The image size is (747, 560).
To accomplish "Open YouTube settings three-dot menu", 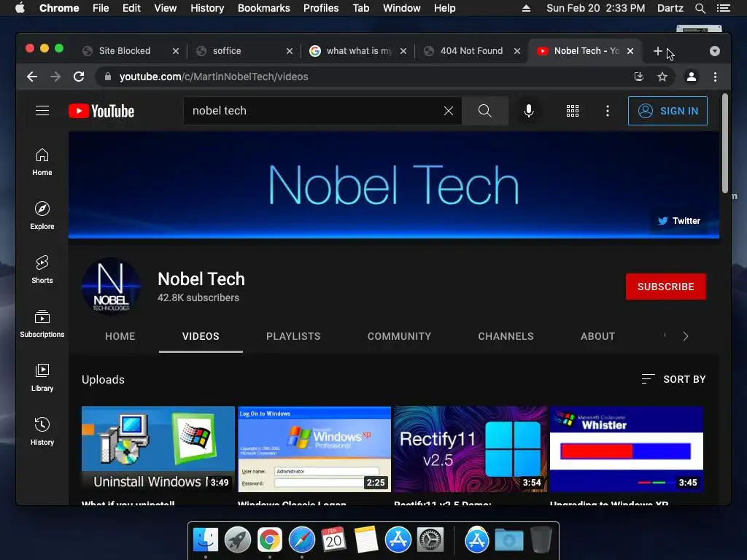I will pos(607,111).
